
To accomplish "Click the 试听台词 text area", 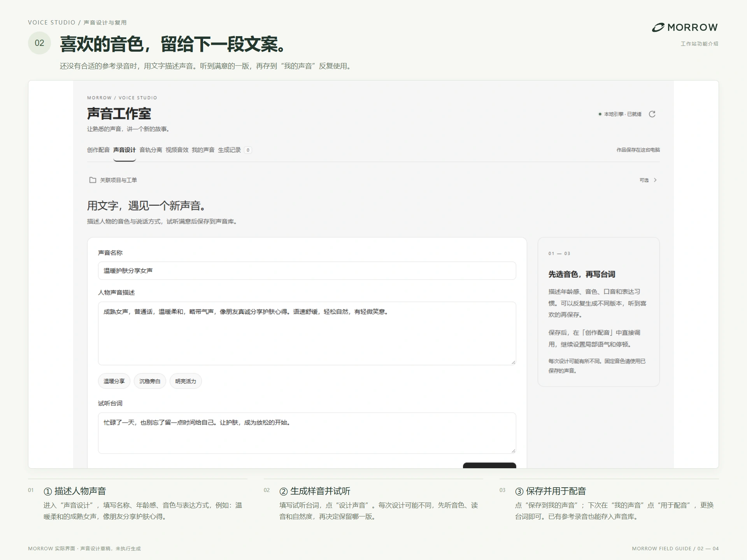I will pos(307,433).
